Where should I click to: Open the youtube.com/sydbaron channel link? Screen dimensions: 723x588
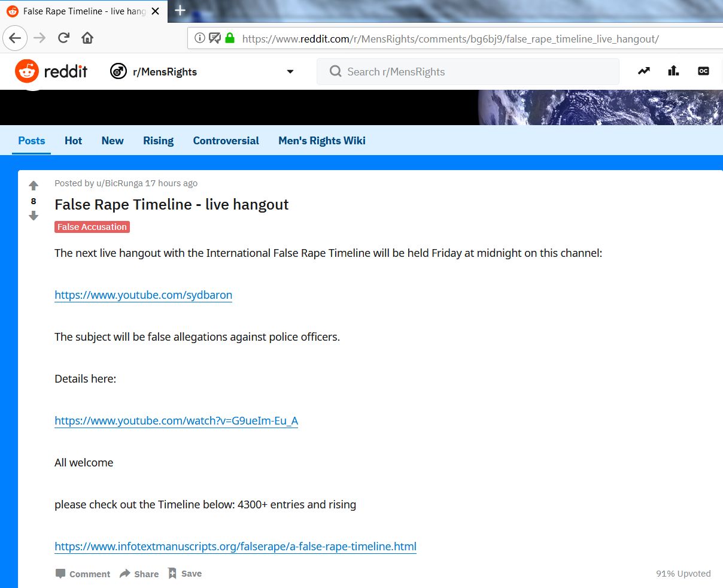[x=143, y=295]
